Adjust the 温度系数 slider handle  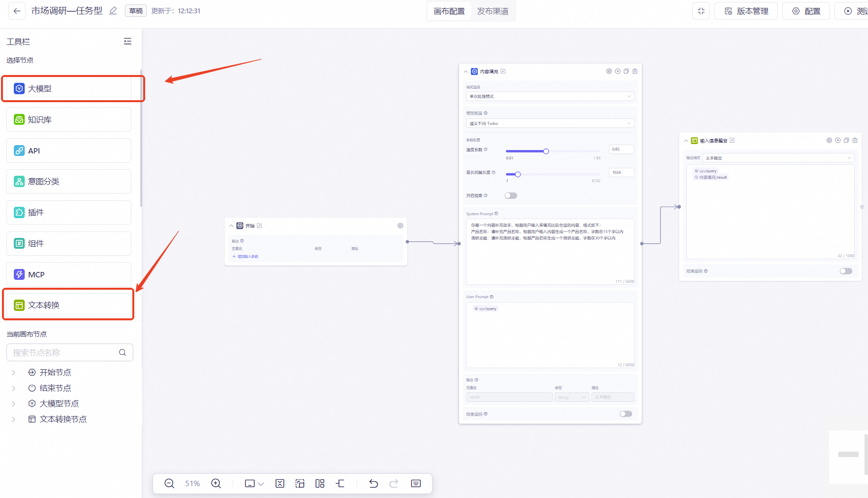tap(546, 152)
